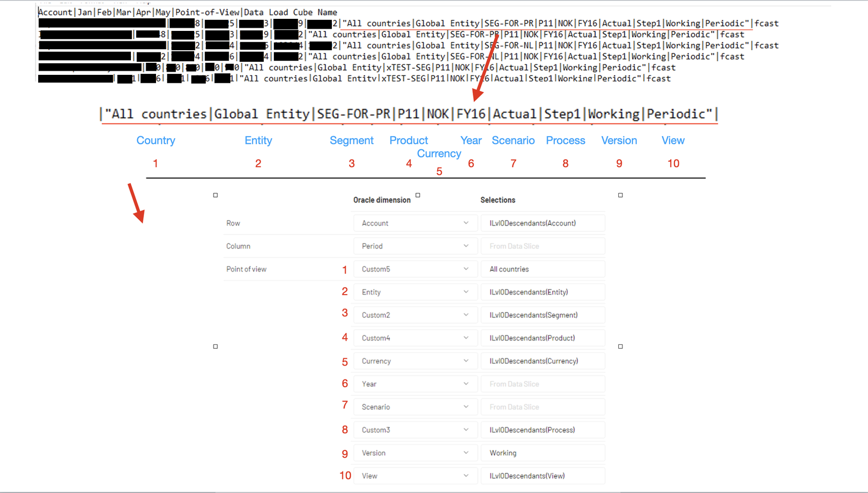Open the Scenario dimension dropdown

pos(415,407)
